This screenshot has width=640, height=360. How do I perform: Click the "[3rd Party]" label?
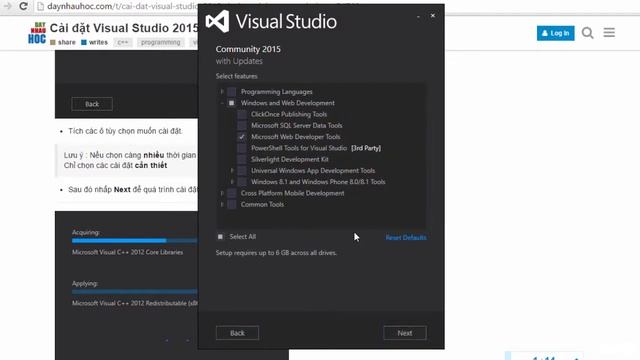click(366, 148)
